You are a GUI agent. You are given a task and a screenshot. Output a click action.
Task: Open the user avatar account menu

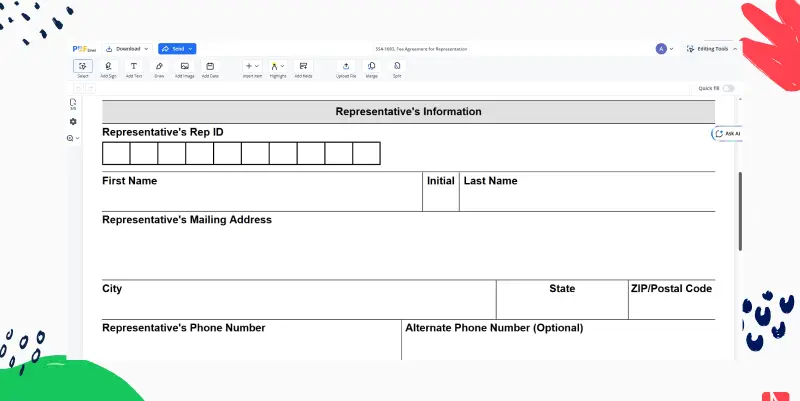[x=664, y=49]
